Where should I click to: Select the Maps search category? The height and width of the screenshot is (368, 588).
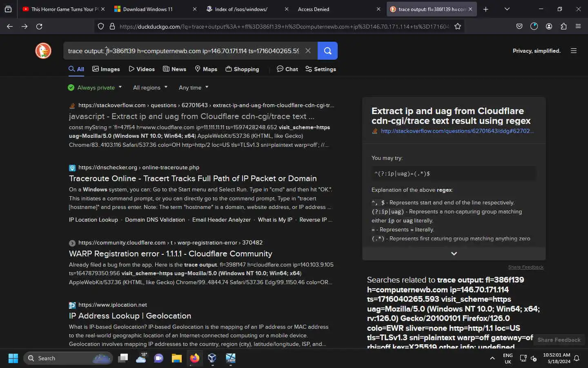pos(206,69)
